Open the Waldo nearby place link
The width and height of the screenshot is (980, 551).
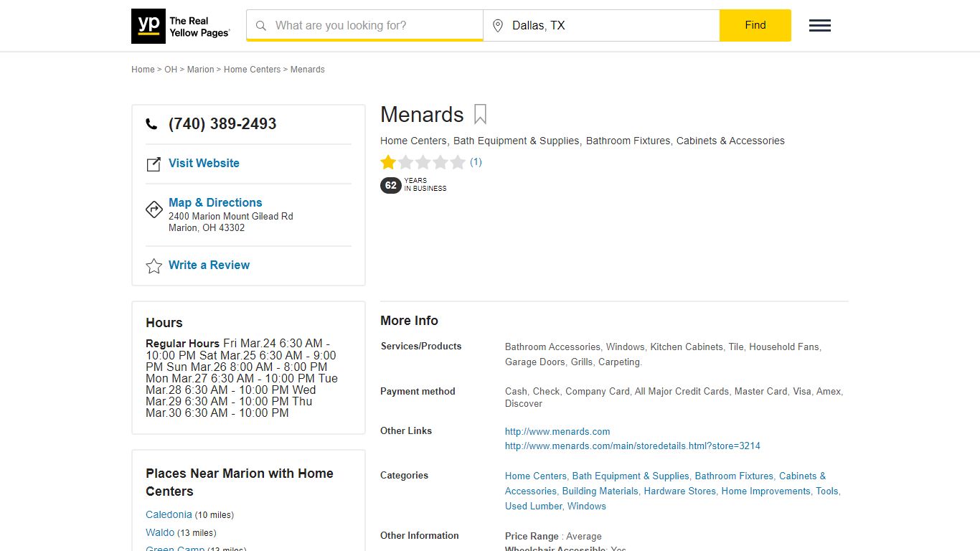pyautogui.click(x=160, y=533)
